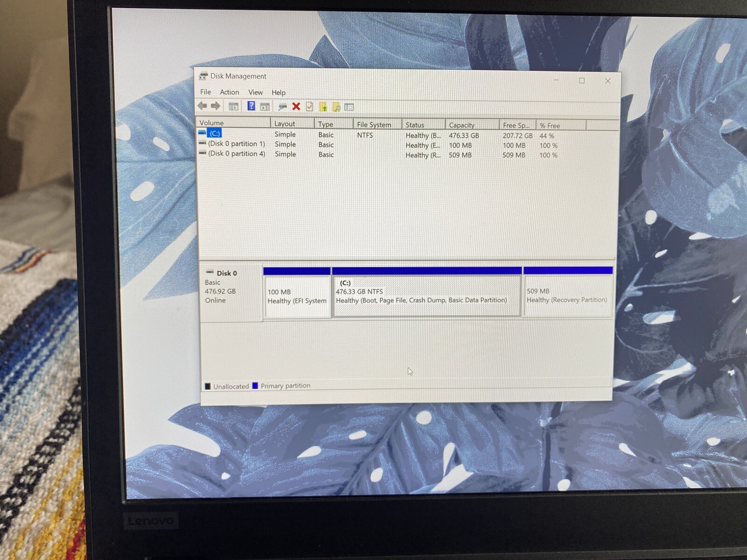747x560 pixels.
Task: Sort by the Capacity column header
Action: 472,125
